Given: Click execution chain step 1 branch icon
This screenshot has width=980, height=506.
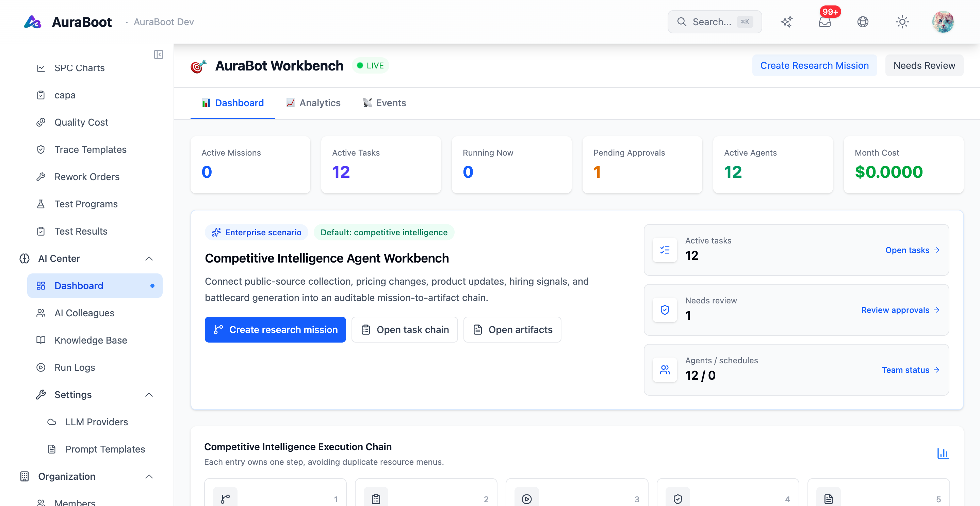Looking at the screenshot, I should (225, 499).
